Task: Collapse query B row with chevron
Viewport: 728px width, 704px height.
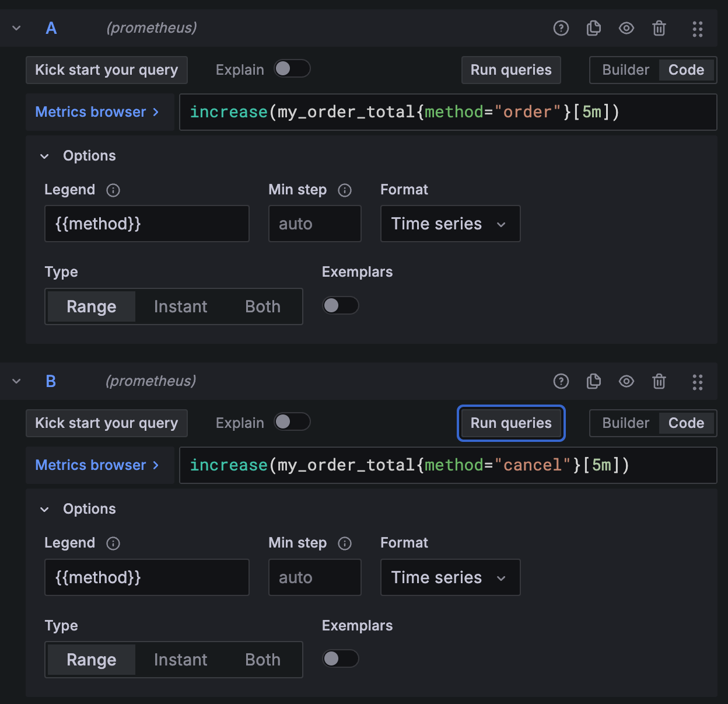Action: 16,381
